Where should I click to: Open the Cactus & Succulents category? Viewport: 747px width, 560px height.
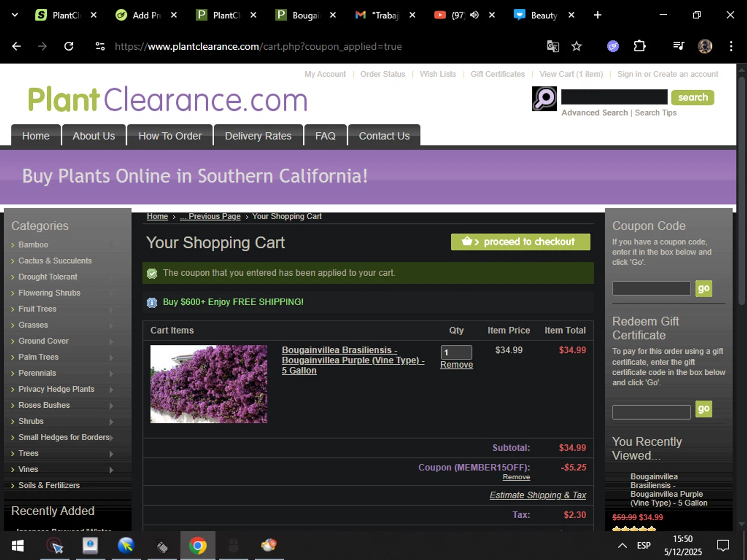tap(55, 261)
